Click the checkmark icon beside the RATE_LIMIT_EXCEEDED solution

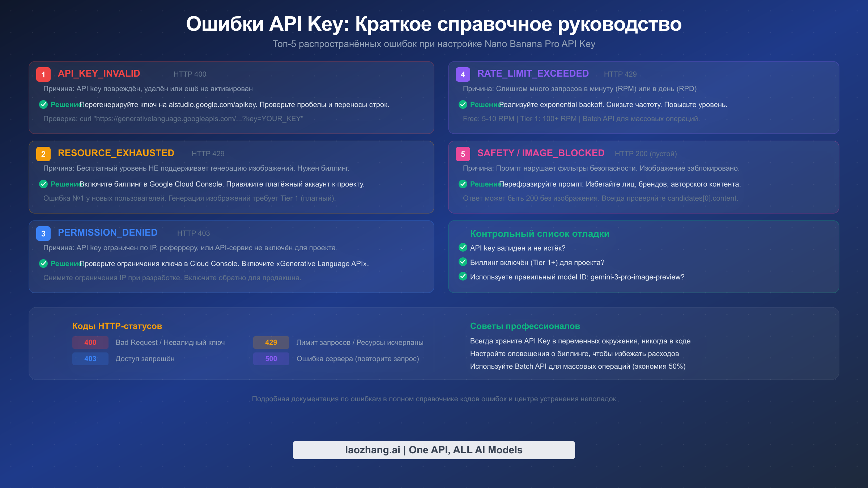click(463, 104)
